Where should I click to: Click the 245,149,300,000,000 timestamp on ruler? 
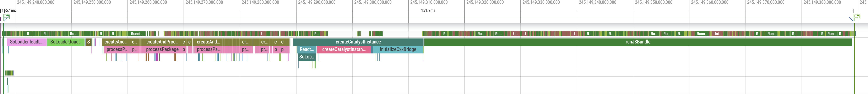click(373, 2)
